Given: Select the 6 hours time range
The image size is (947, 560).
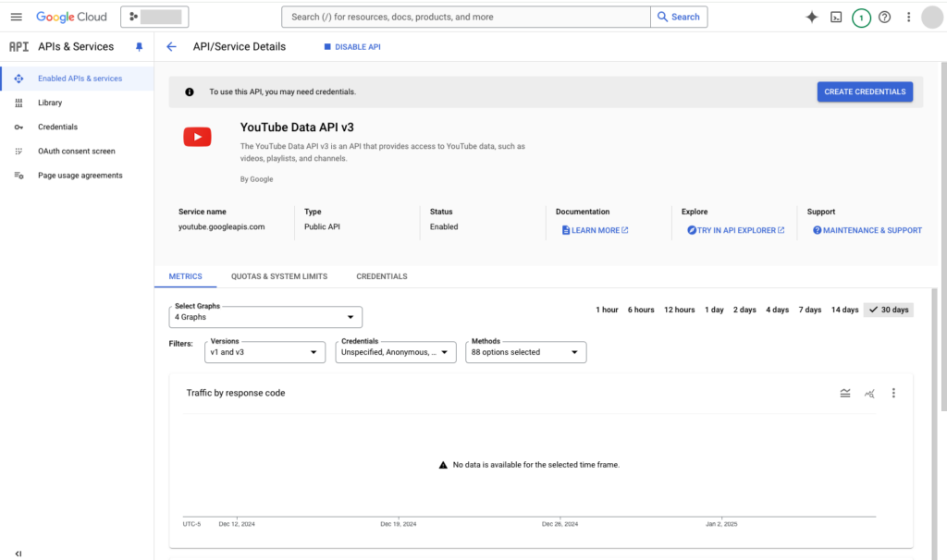Looking at the screenshot, I should 641,310.
